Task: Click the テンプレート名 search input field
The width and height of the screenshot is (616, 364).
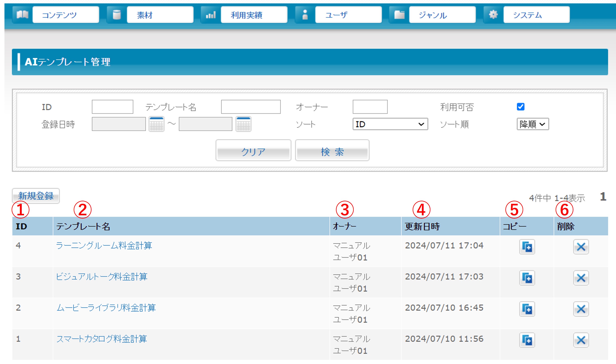Action: tap(251, 107)
